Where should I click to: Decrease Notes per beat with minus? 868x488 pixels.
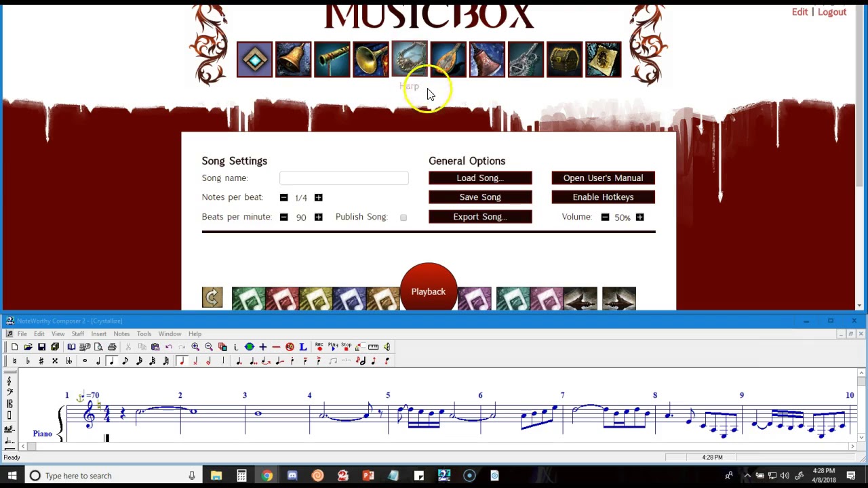point(283,197)
